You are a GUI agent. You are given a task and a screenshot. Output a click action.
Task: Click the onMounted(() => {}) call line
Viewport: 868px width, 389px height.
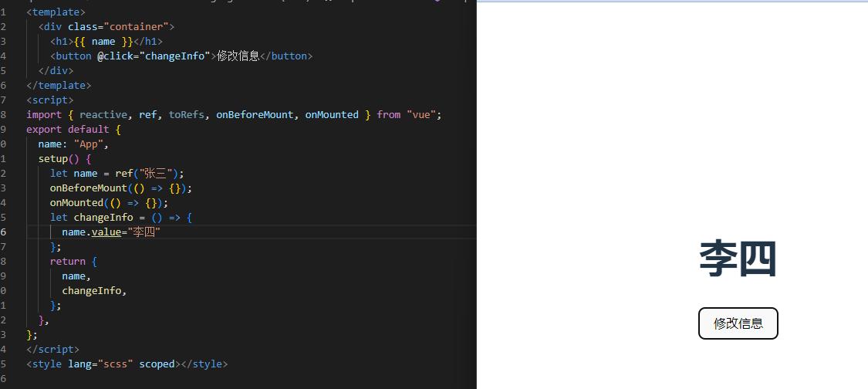pyautogui.click(x=109, y=203)
